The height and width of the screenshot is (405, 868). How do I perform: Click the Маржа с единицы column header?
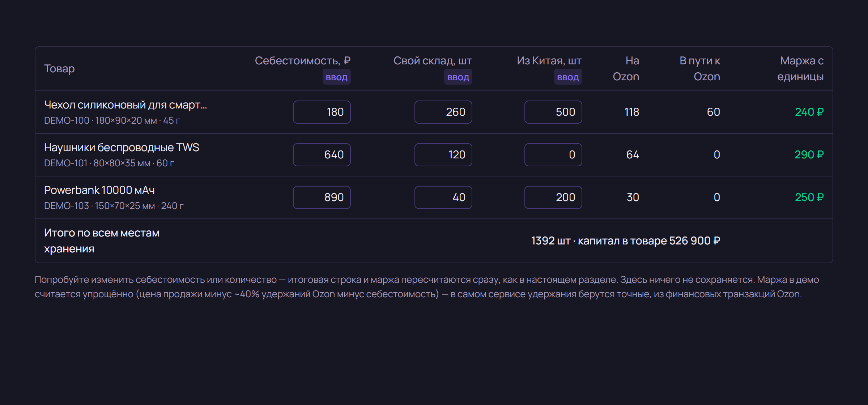click(800, 69)
